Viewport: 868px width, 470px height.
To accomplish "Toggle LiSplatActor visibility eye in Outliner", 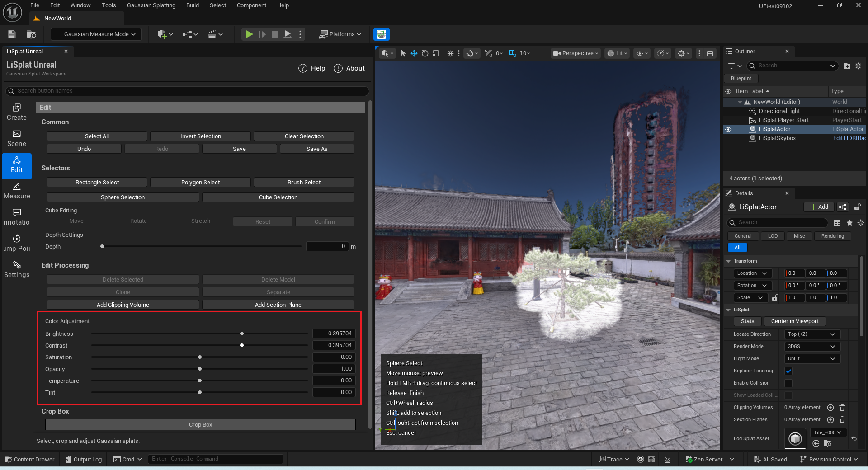I will [x=728, y=129].
